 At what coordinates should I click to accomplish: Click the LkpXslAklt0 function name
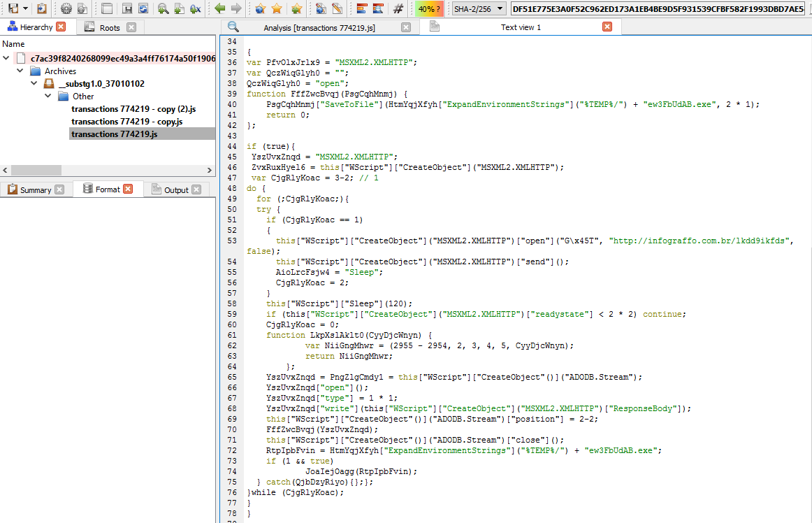pyautogui.click(x=337, y=335)
